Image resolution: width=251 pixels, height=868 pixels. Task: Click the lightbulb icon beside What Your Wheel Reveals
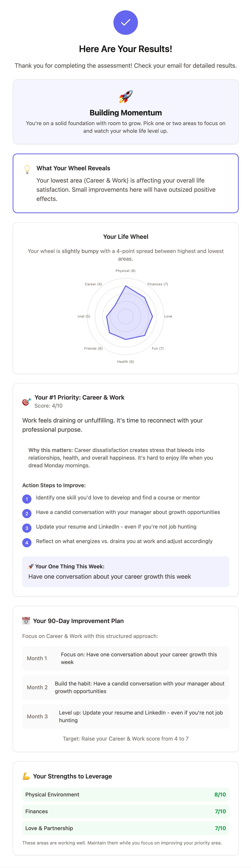pyautogui.click(x=27, y=169)
